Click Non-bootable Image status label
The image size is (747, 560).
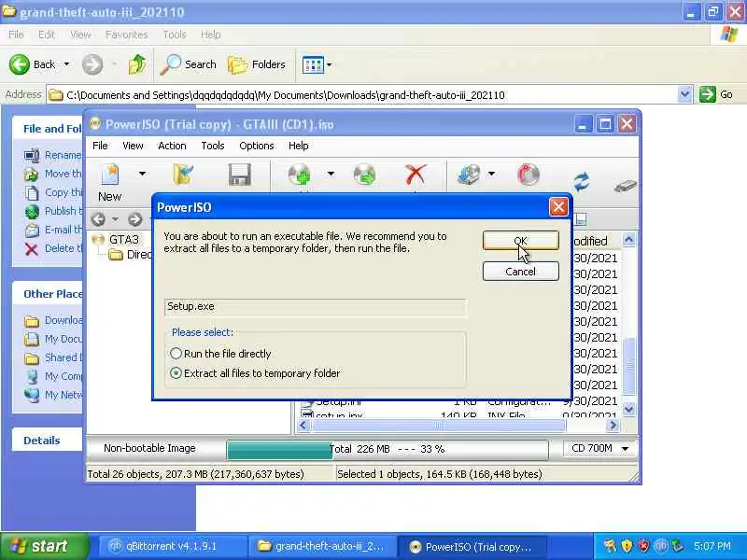click(149, 449)
